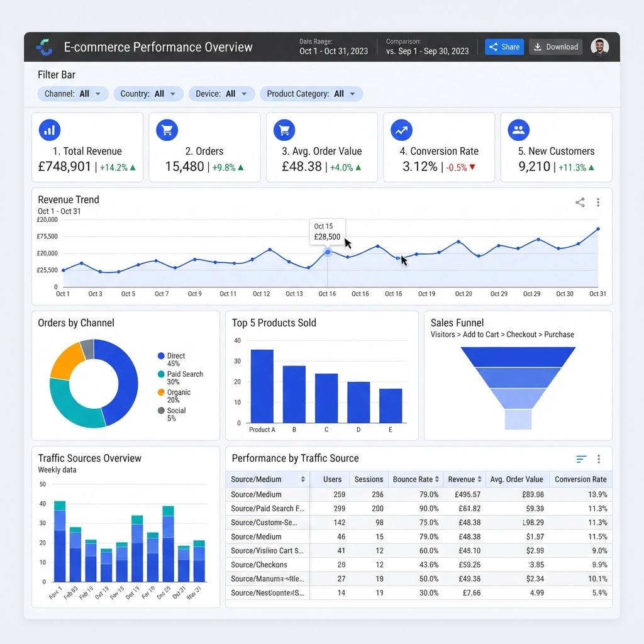This screenshot has height=644, width=644.
Task: Click the Date Range Oct 1 - Oct 31, 2023
Action: coord(333,51)
